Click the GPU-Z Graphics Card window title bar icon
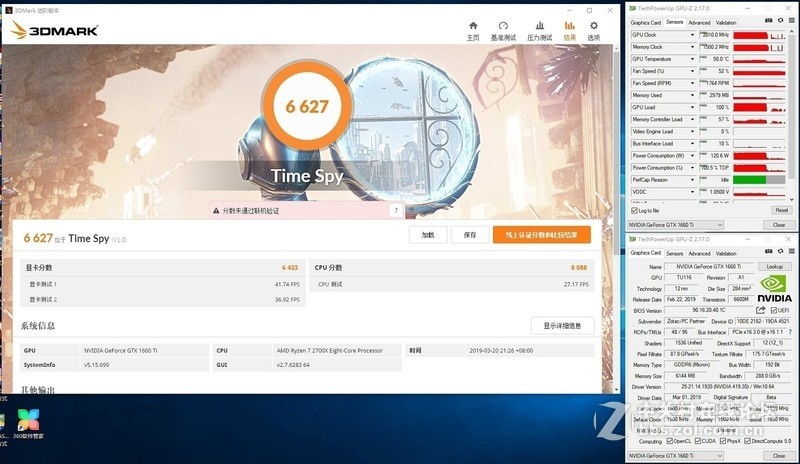800x464 pixels. [x=633, y=239]
